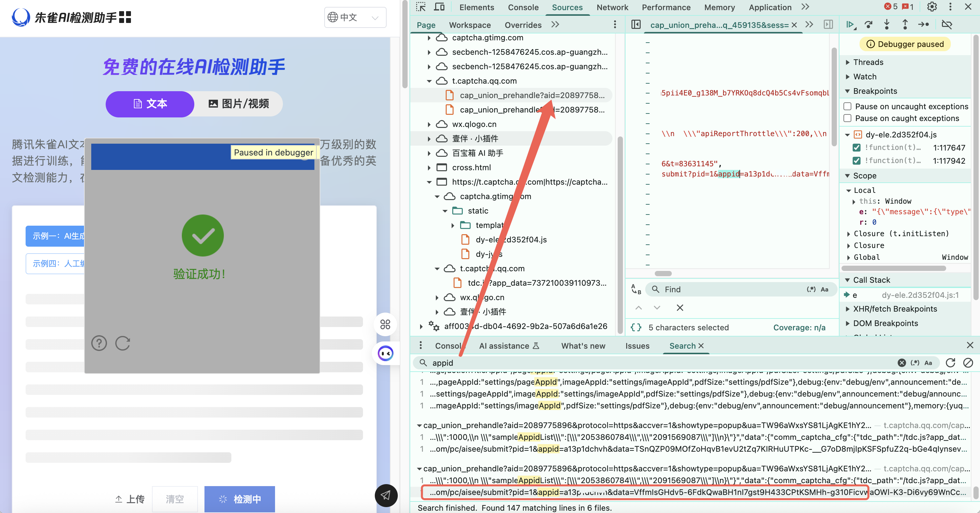Open the Issues drawer tab
Viewport: 980px width, 513px height.
[637, 346]
